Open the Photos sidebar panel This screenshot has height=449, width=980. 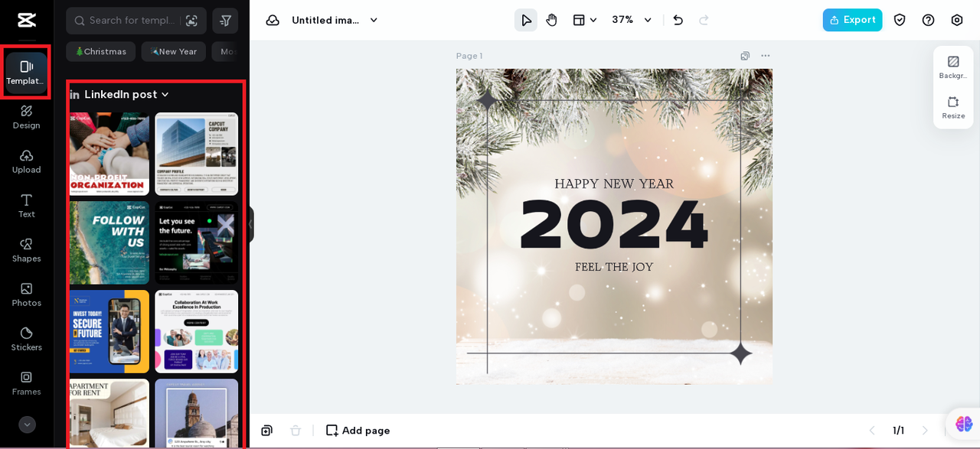coord(26,294)
